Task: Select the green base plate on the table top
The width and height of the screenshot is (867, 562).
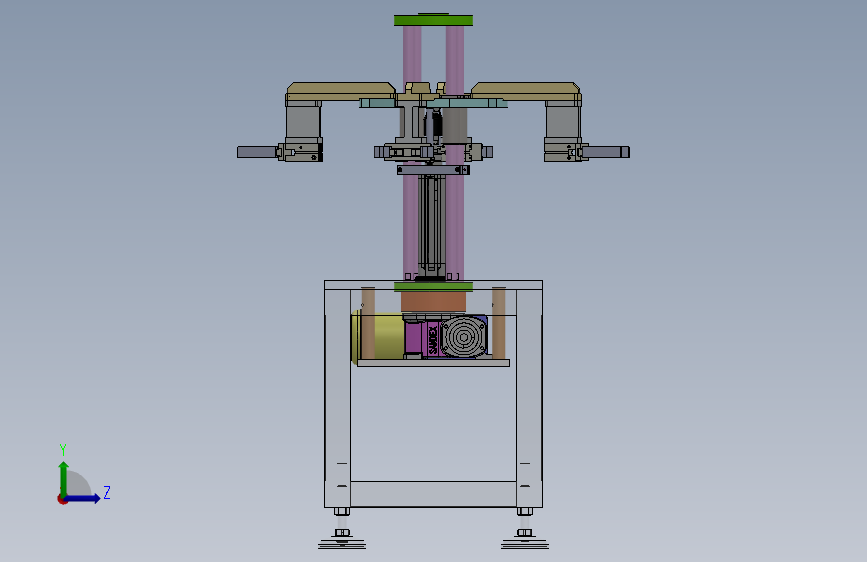Action: (434, 287)
